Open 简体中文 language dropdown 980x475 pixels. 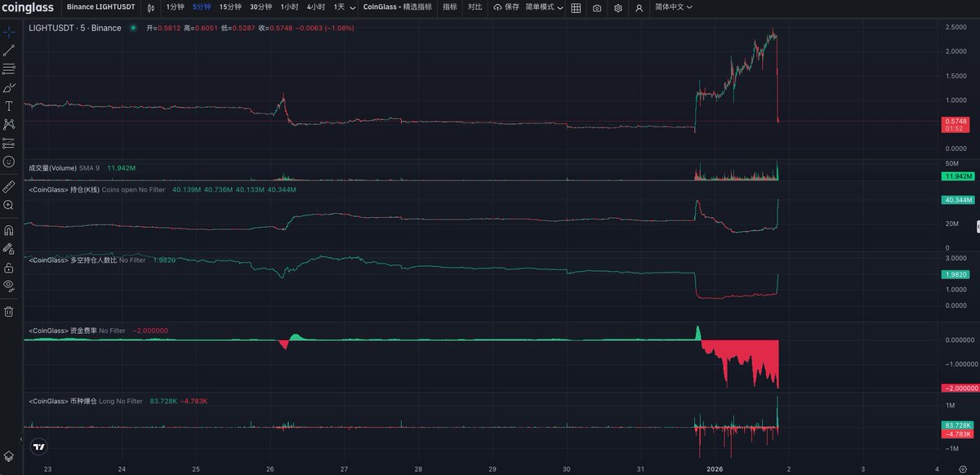(x=674, y=7)
